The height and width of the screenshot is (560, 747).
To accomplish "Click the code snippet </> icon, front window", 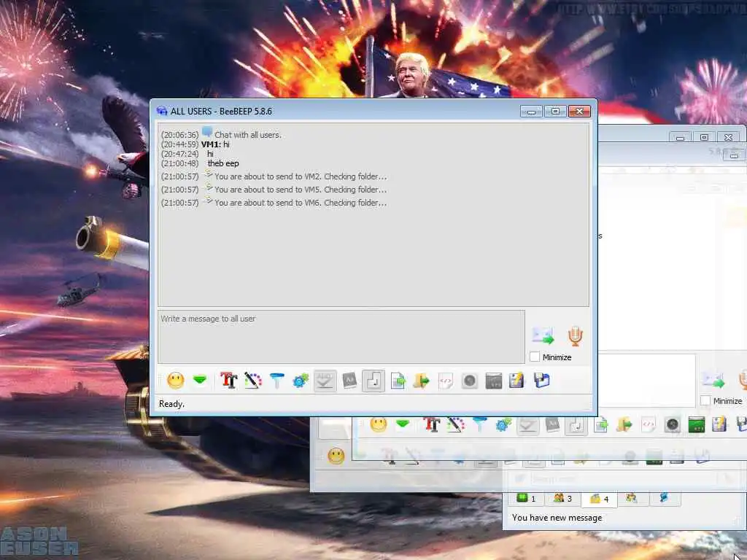I will click(446, 381).
